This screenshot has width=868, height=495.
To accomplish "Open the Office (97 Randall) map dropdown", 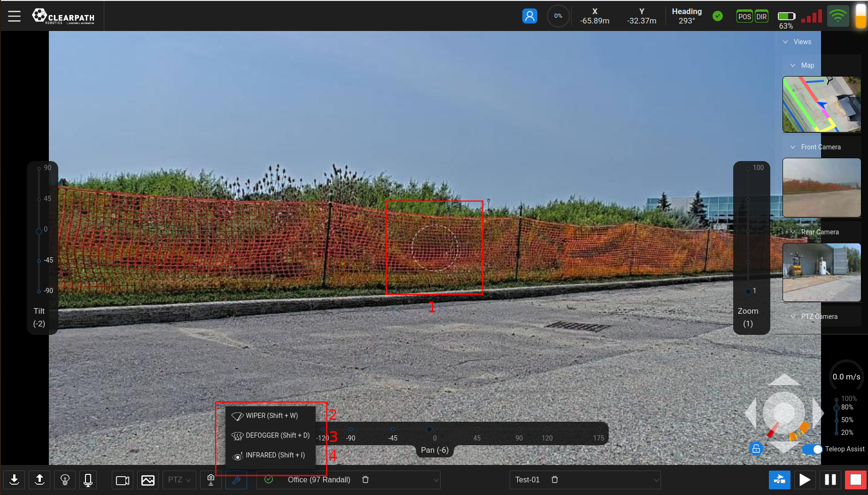I will [x=436, y=480].
